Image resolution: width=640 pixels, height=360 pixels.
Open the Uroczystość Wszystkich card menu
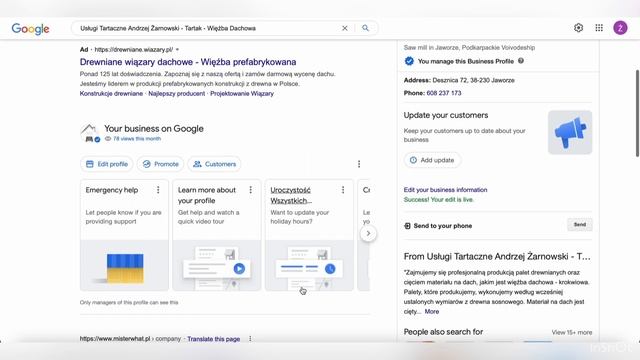343,190
